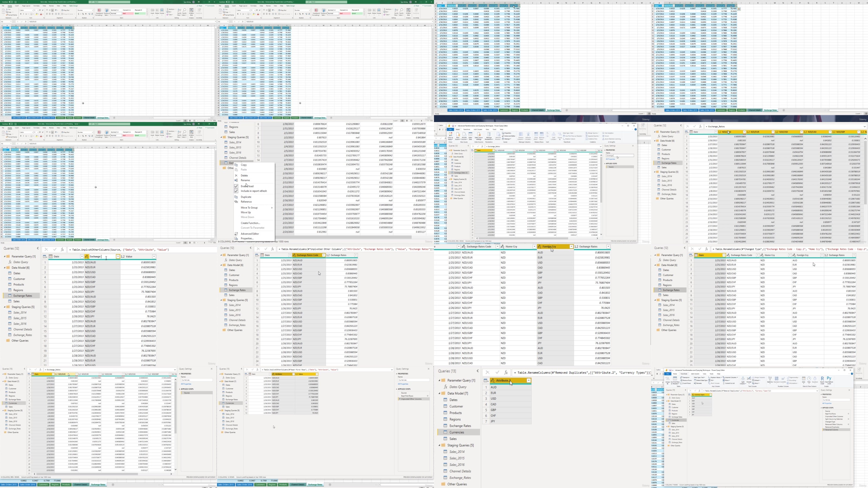
Task: Click Vision in AI Insights group
Action: pyautogui.click(x=605, y=136)
